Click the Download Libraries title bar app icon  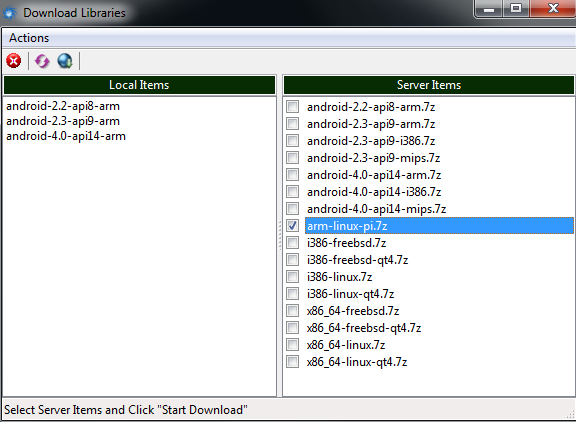(x=10, y=13)
